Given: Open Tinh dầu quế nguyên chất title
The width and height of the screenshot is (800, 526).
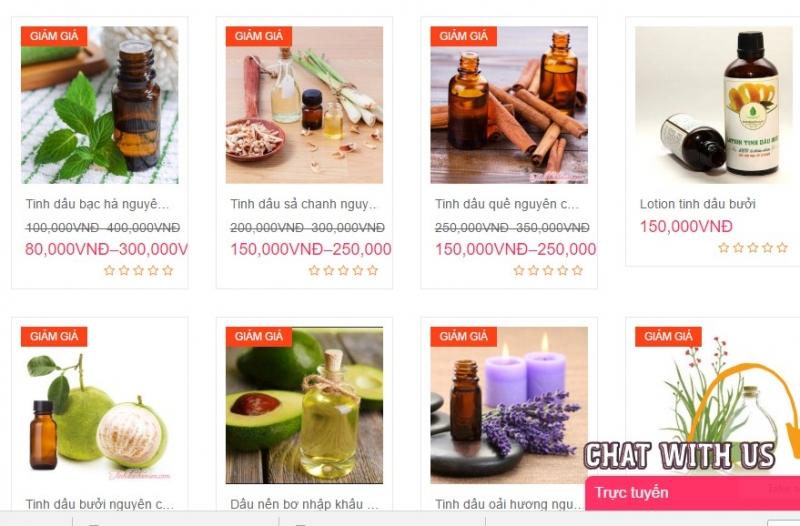Looking at the screenshot, I should point(507,204).
